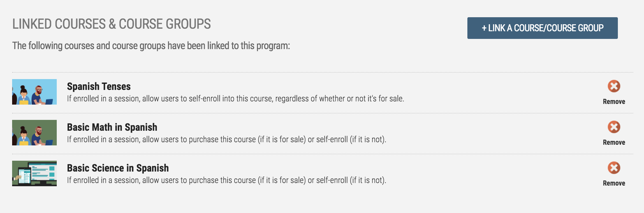Click the Remove label in the Basic Science row
Image resolution: width=644 pixels, height=213 pixels.
(x=614, y=183)
